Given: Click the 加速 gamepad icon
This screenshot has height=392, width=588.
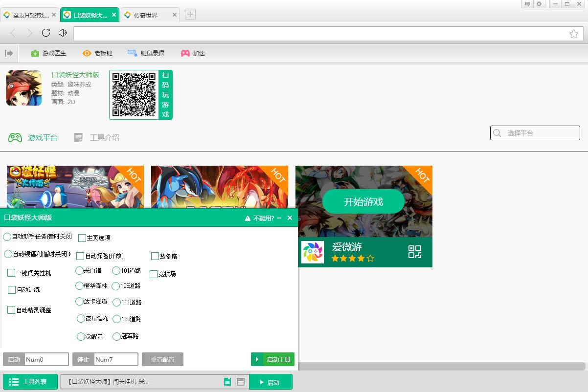Looking at the screenshot, I should tap(185, 53).
